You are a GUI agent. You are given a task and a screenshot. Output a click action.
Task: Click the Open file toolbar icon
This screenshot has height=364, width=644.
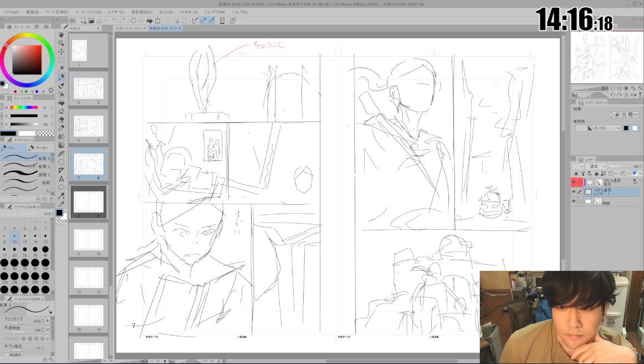click(91, 20)
